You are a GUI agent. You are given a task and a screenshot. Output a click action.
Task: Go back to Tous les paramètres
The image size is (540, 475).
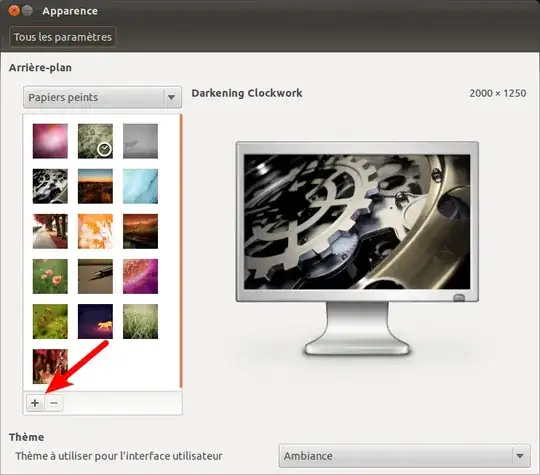[x=63, y=37]
